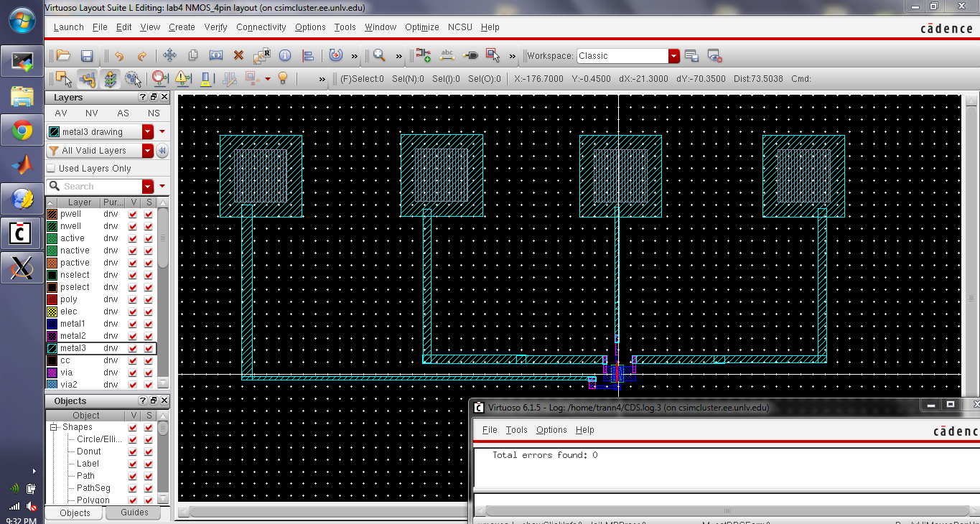Expand overflow chevron after Zoom icon

coord(399,56)
